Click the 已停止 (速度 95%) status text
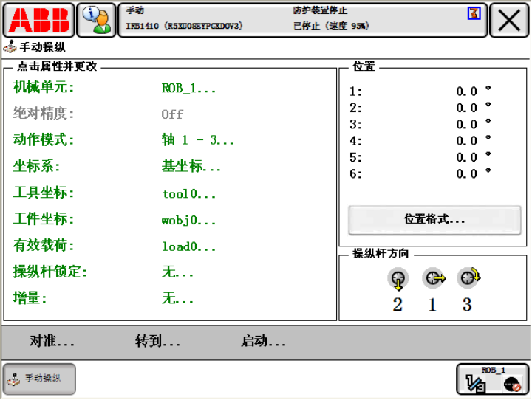532x400 pixels. (x=331, y=26)
